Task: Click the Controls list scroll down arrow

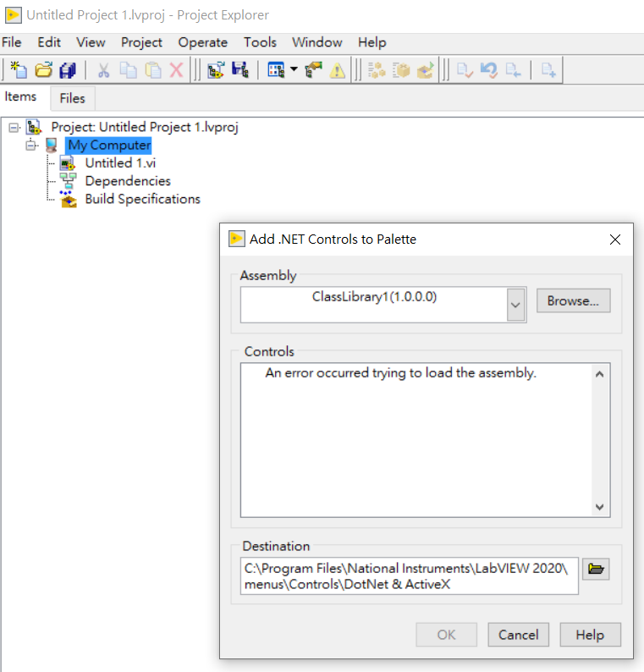Action: (599, 507)
